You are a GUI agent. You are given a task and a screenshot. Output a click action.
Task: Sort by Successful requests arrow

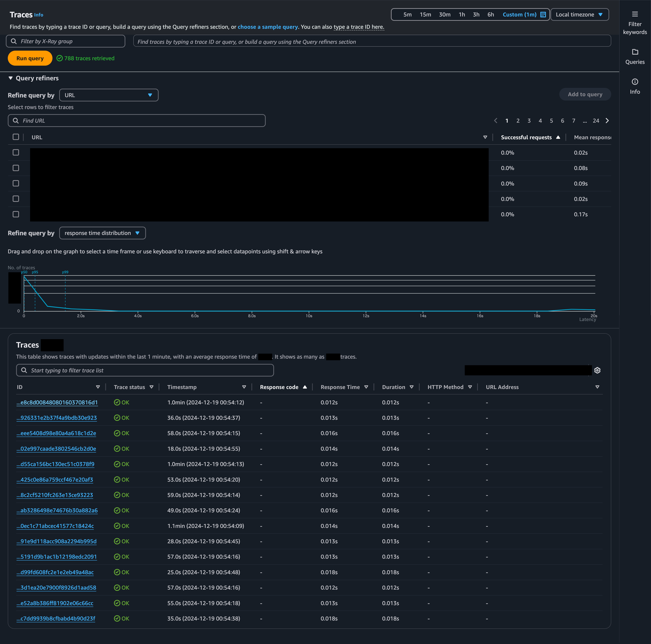tap(558, 137)
